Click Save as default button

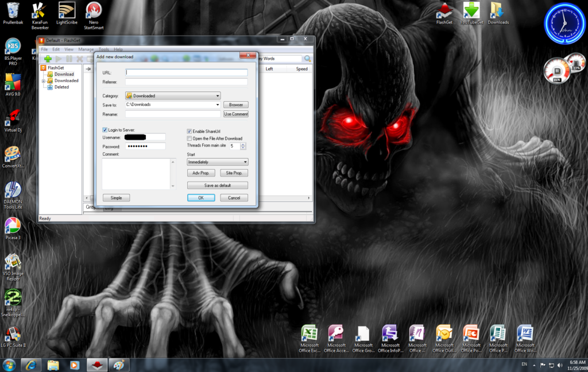tap(218, 186)
